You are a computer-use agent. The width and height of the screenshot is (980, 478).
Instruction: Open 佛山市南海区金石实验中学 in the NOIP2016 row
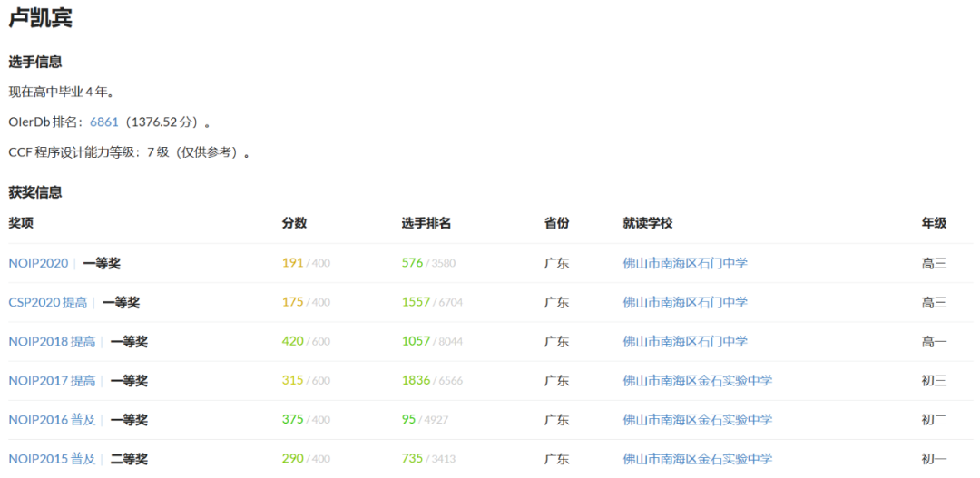click(698, 419)
